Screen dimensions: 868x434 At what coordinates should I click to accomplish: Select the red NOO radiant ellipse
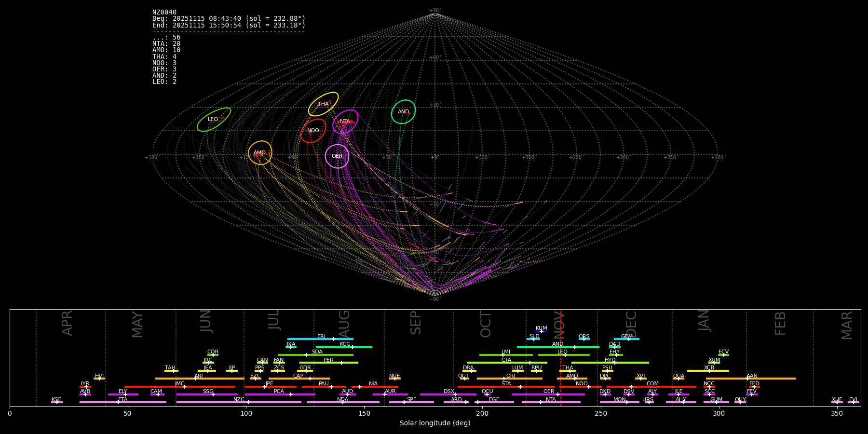pos(313,131)
